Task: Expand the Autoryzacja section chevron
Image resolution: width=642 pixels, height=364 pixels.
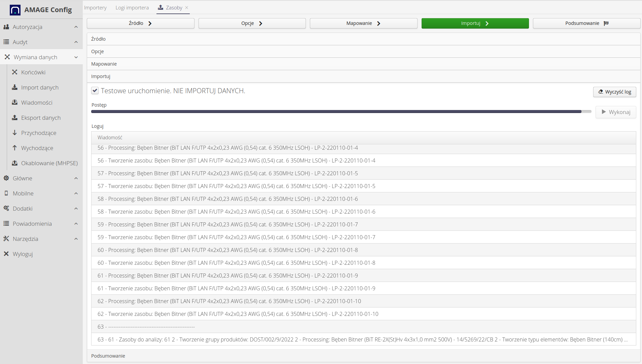Action: coord(76,27)
